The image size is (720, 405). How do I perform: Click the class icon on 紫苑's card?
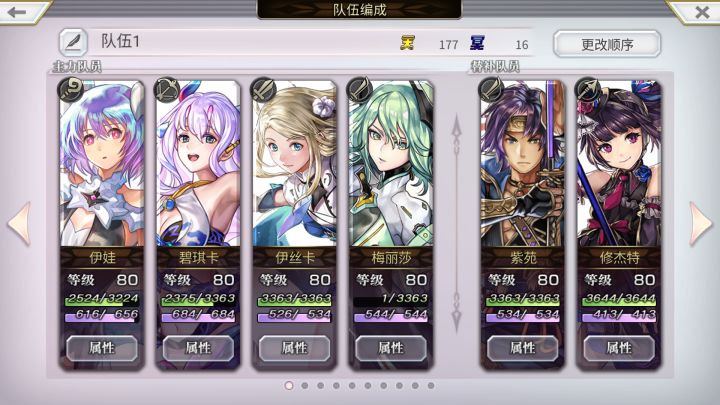coord(491,89)
